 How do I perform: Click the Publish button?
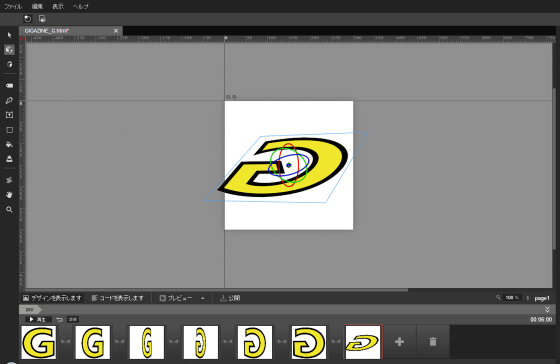point(230,298)
